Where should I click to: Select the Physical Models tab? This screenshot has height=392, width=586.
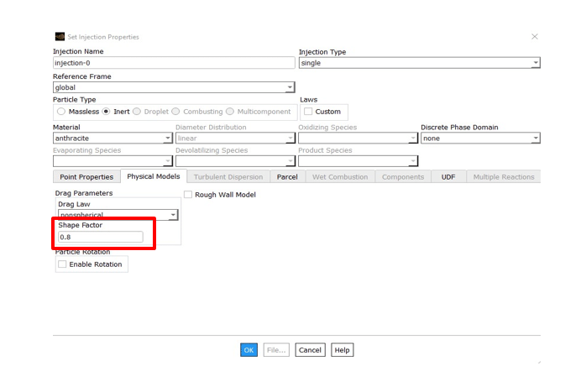[x=153, y=177]
